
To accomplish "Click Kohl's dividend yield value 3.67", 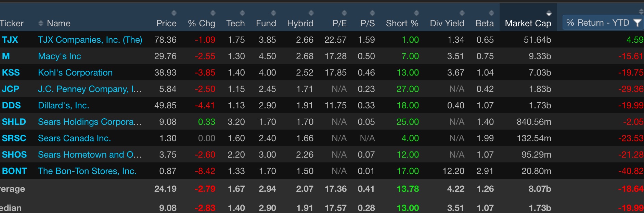I will pyautogui.click(x=456, y=72).
